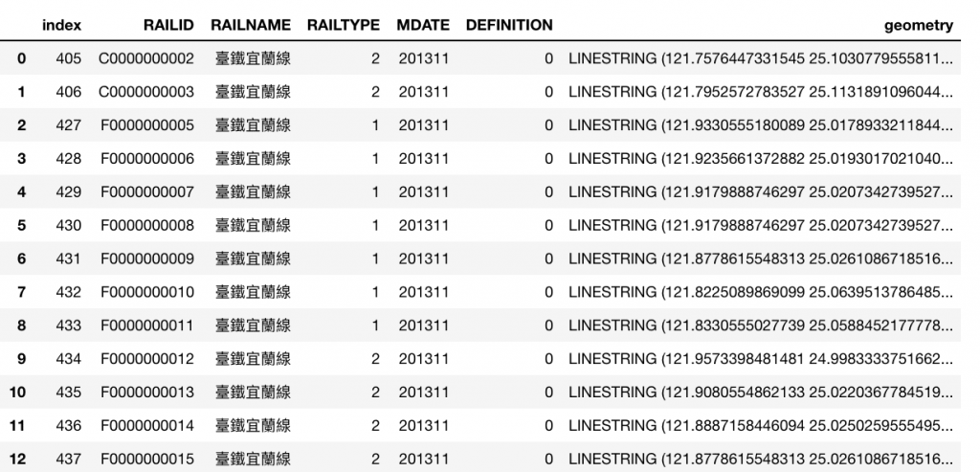Select the F0000000015 cell in last row
Viewport: 980px width, 472px height.
147,459
